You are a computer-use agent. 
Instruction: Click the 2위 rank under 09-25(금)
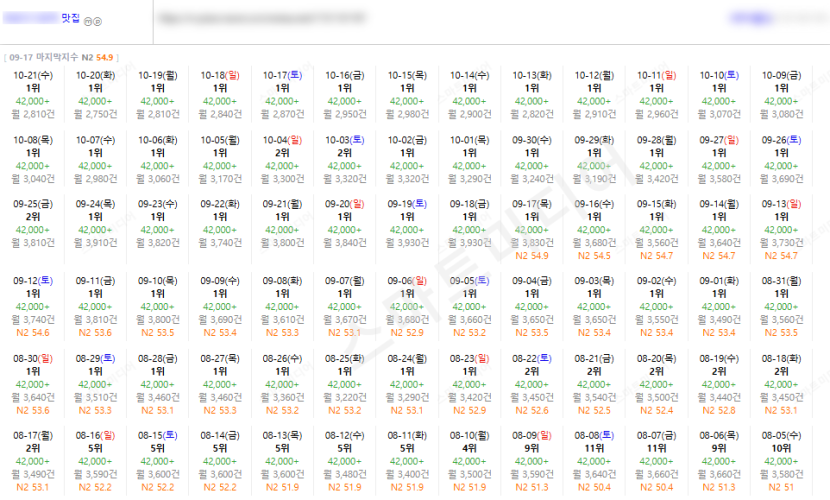(33, 217)
